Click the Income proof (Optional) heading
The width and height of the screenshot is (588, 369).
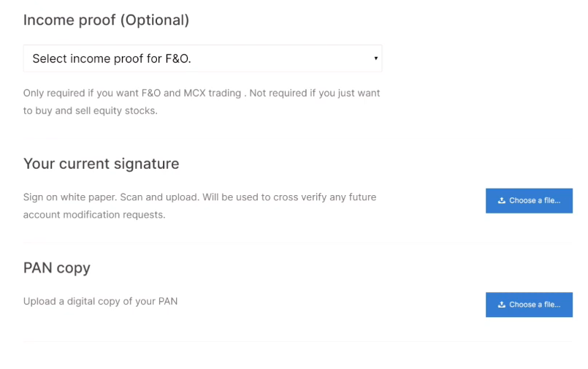tap(106, 20)
